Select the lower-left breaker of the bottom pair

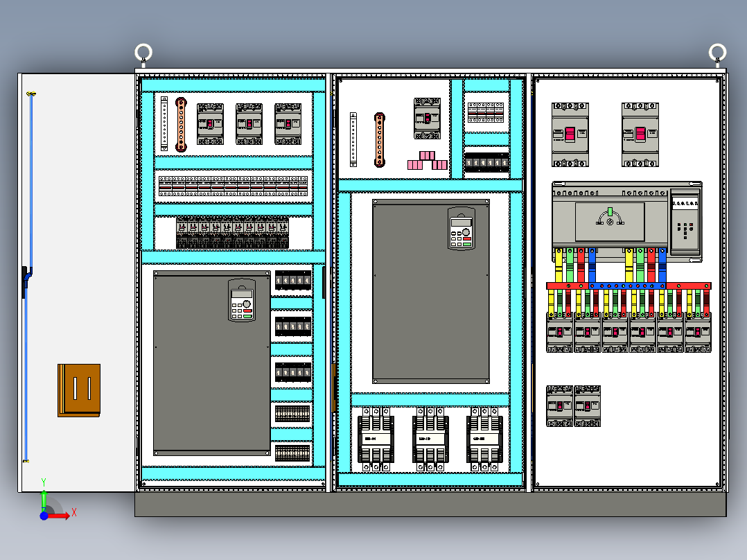tap(559, 406)
